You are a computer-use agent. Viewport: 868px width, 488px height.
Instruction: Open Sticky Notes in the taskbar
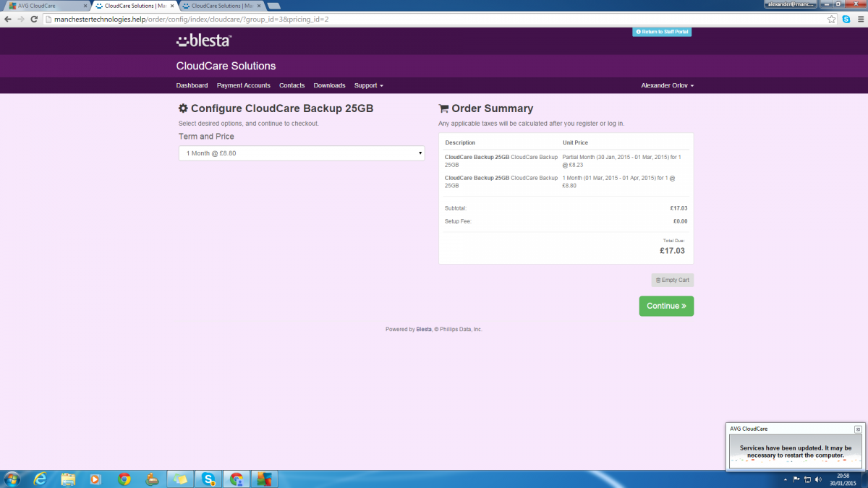tap(180, 479)
